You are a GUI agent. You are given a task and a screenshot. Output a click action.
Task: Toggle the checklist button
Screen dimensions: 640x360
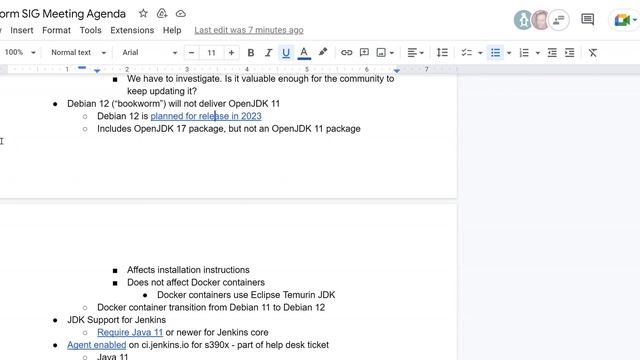[x=466, y=52]
